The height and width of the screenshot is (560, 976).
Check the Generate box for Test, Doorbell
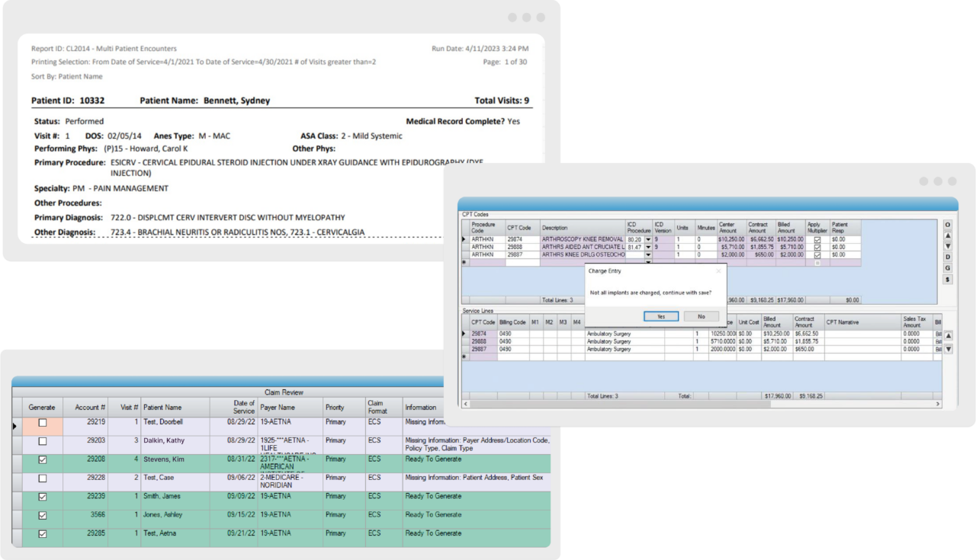click(42, 422)
